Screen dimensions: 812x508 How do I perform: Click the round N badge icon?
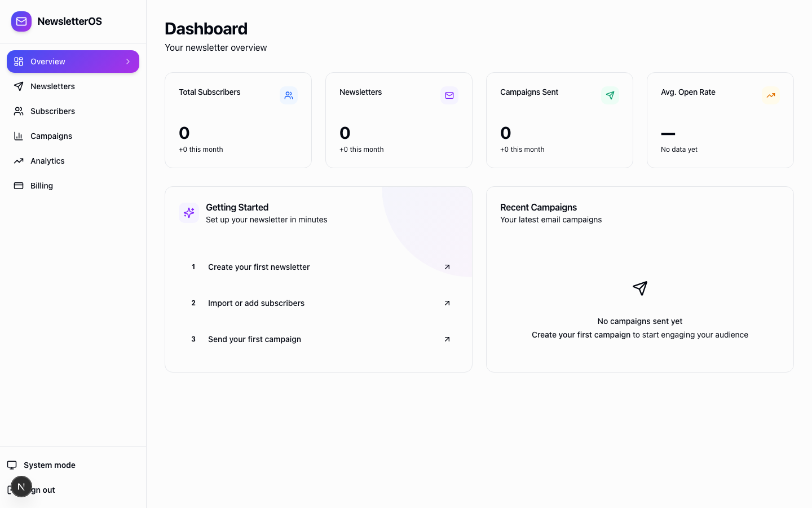coord(21,487)
